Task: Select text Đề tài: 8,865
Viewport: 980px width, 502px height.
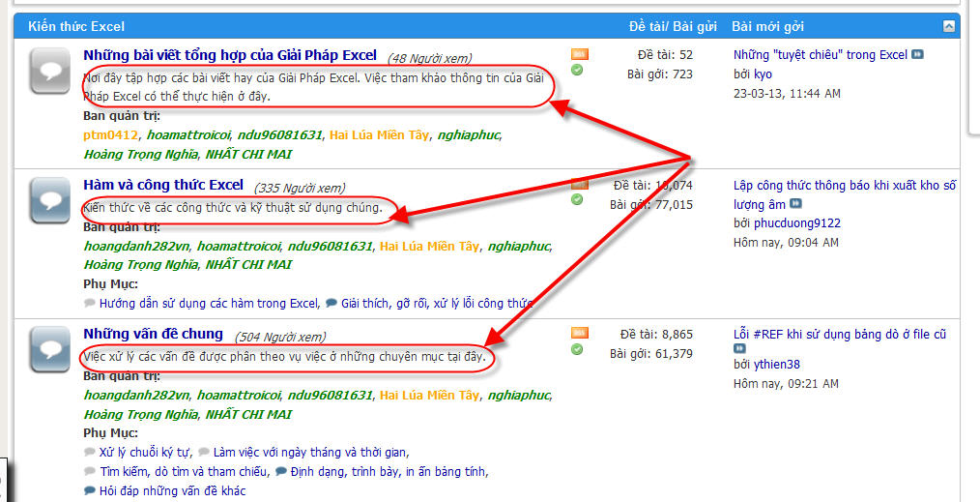Action: click(656, 335)
